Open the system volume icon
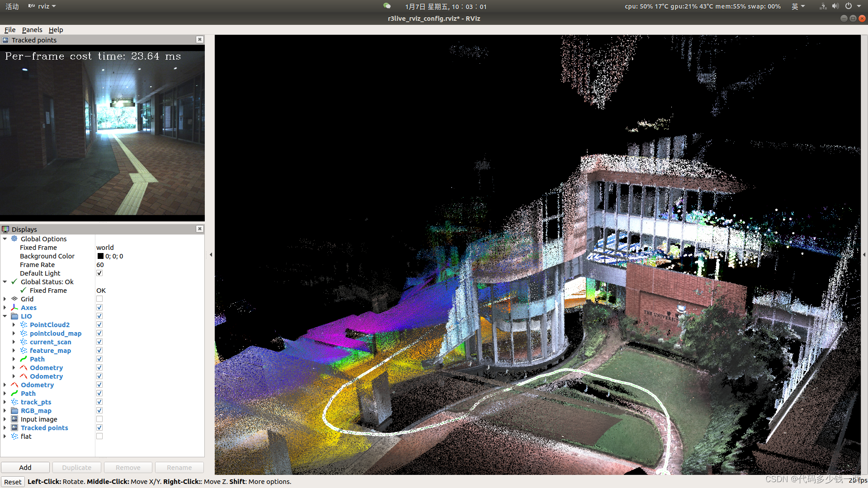The width and height of the screenshot is (868, 488). 835,6
